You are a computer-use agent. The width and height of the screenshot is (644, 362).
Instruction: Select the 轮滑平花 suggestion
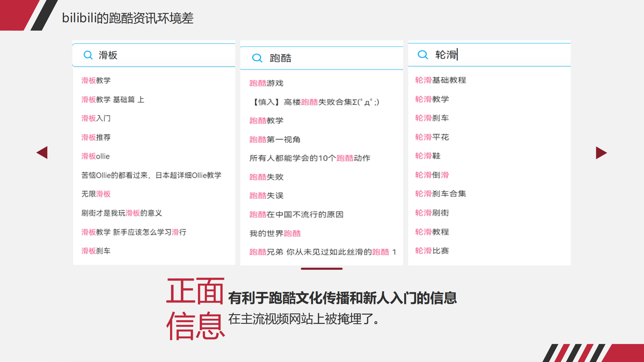[432, 137]
